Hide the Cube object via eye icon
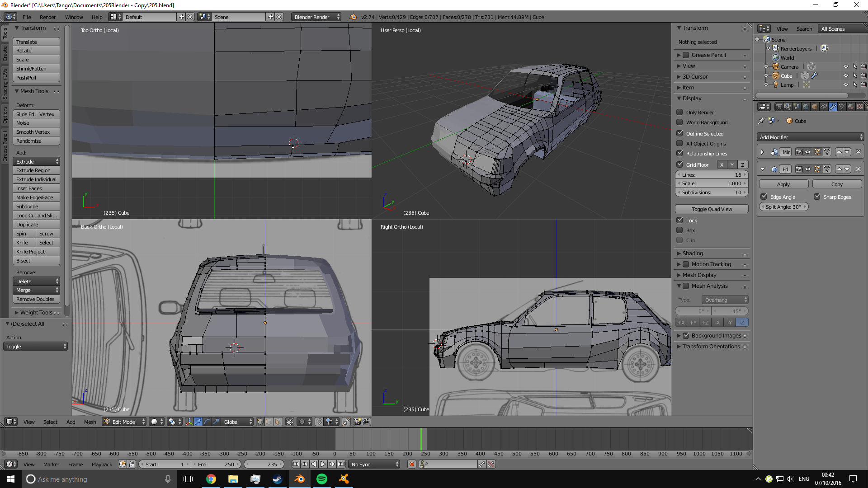Image resolution: width=868 pixels, height=488 pixels. pyautogui.click(x=845, y=75)
